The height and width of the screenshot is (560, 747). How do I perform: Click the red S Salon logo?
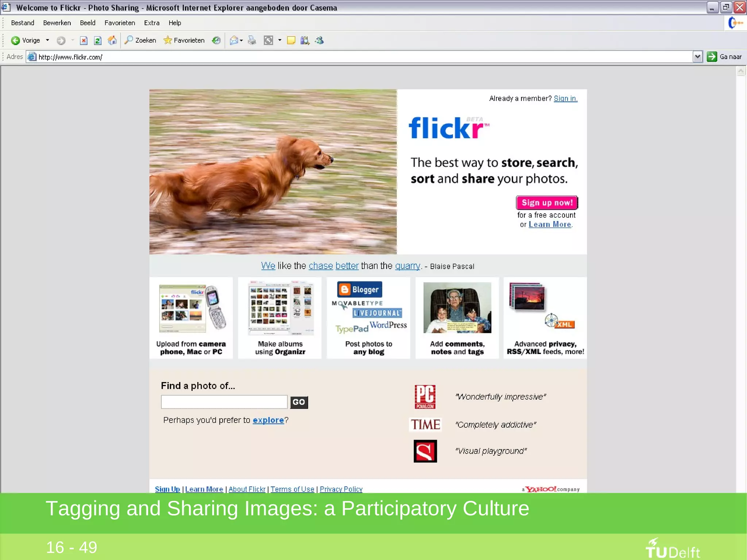[425, 451]
